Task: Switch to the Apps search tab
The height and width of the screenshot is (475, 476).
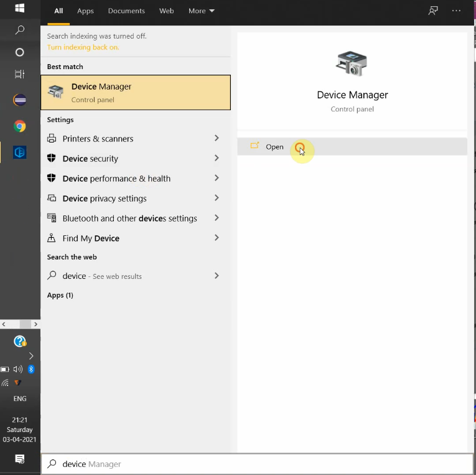Action: pyautogui.click(x=85, y=11)
